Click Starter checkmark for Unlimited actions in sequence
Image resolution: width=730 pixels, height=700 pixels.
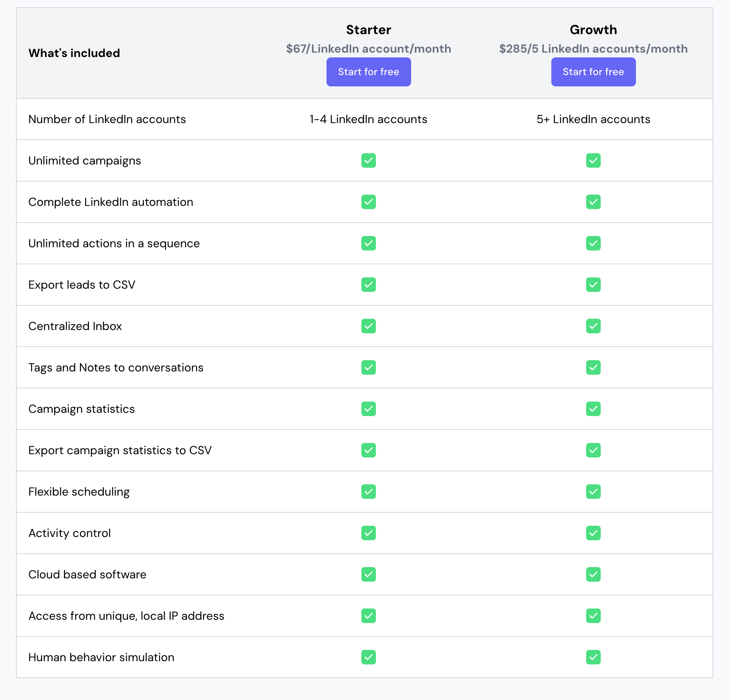[368, 243]
